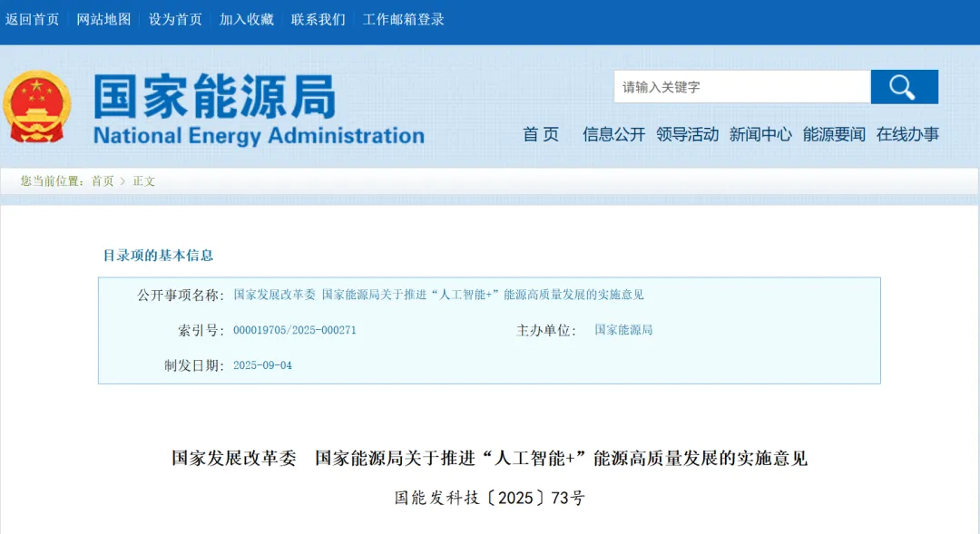Open 网站地图 link
980x534 pixels.
103,19
